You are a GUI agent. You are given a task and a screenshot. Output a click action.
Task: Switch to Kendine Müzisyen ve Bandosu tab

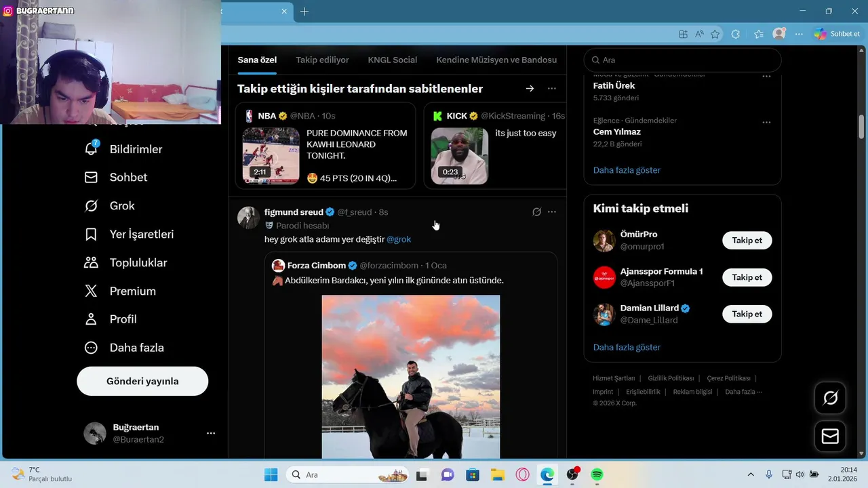click(496, 60)
